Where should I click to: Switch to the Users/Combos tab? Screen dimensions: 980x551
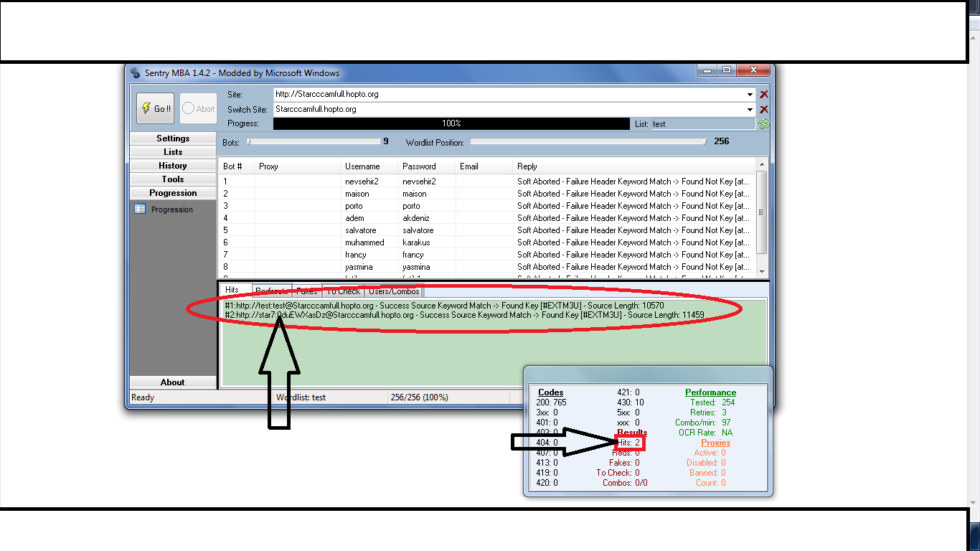click(x=394, y=291)
